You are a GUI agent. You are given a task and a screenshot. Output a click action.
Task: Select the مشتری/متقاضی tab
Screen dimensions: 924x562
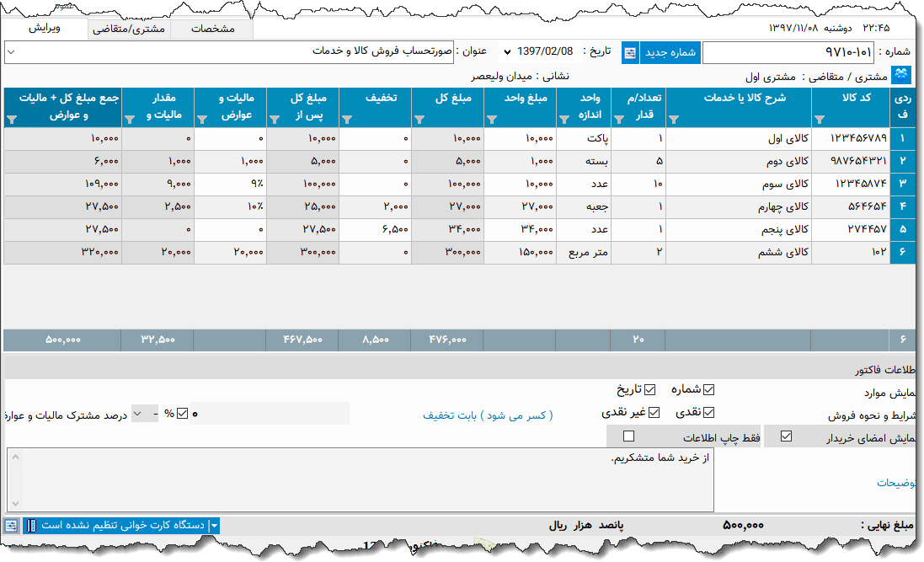[129, 28]
